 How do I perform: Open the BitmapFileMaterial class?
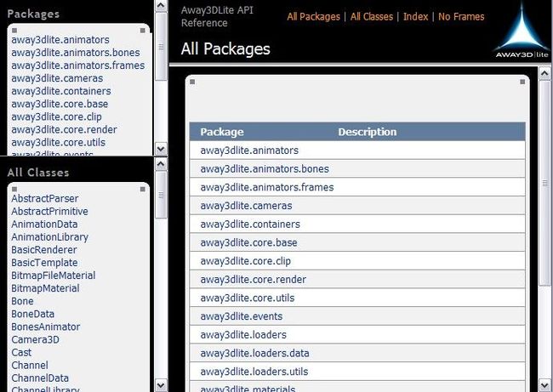point(54,276)
